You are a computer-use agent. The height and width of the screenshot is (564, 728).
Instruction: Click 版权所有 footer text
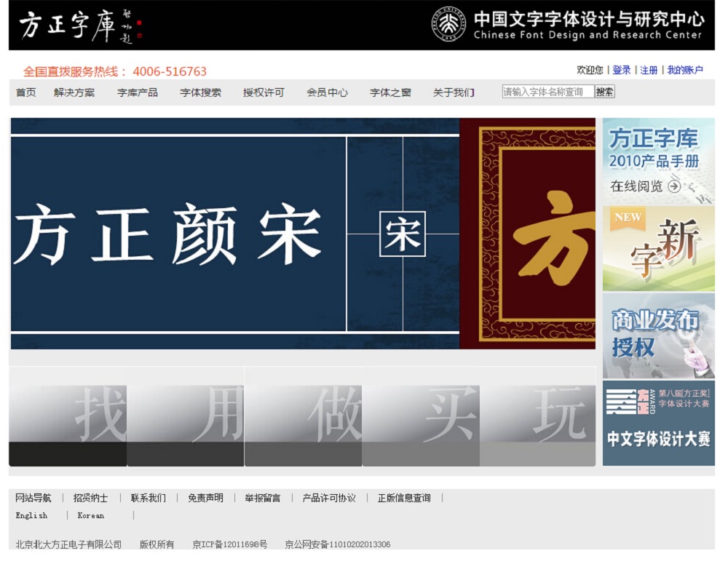(x=157, y=544)
